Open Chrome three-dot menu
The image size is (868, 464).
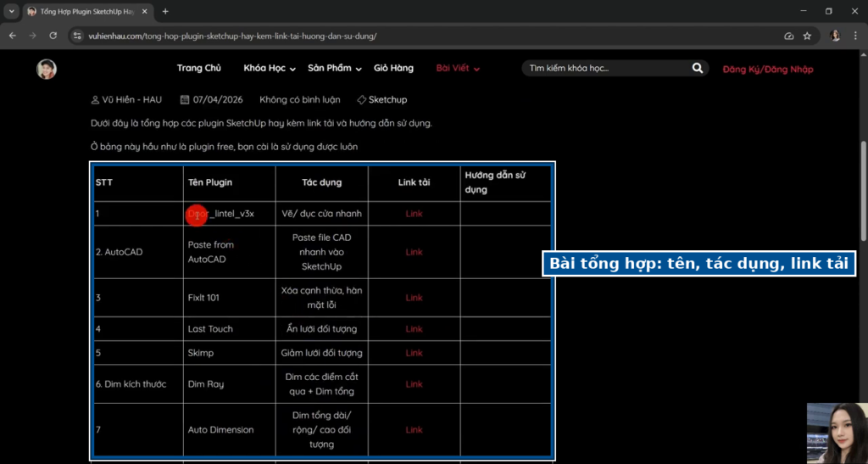coord(856,36)
